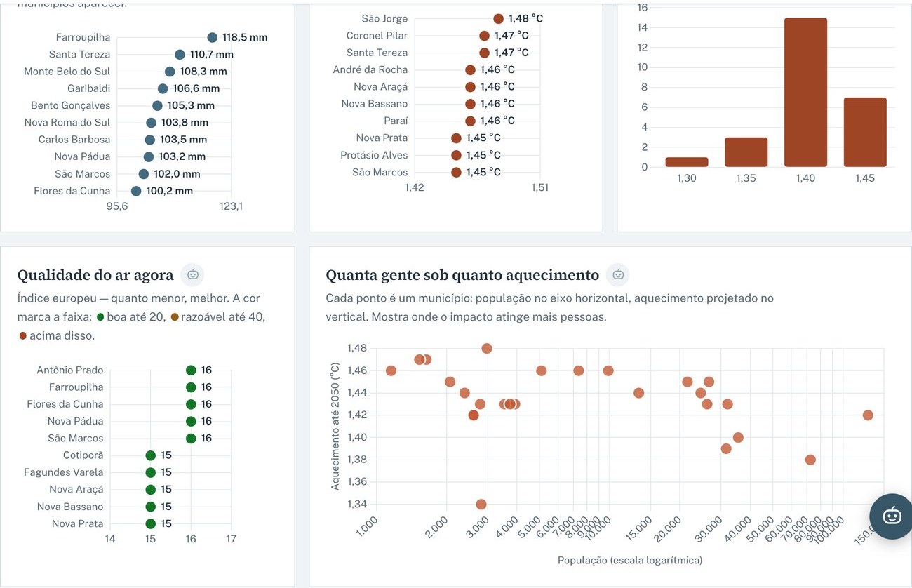
Task: Click the 'São Jorge' label text
Action: point(384,19)
